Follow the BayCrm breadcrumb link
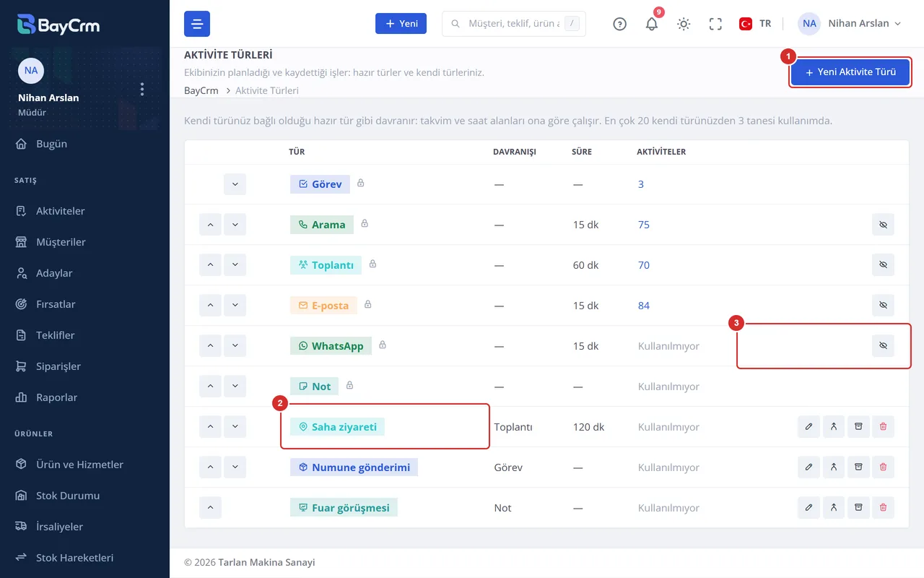This screenshot has width=924, height=578. [201, 91]
